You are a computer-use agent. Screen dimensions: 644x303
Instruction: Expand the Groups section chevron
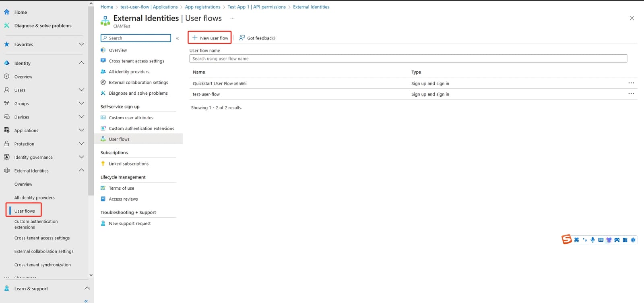pos(81,103)
